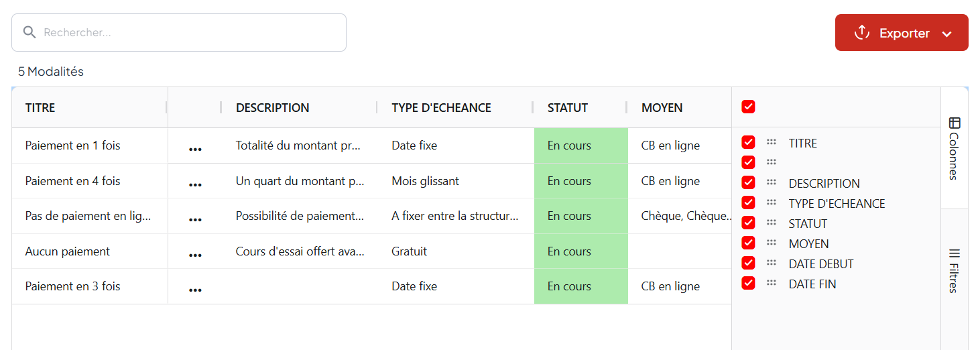Click drag handle icon beside STATUT column
The height and width of the screenshot is (350, 980).
pyautogui.click(x=772, y=223)
